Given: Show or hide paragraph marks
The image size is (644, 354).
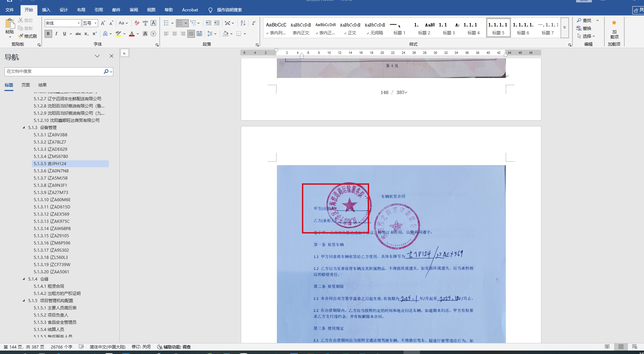Looking at the screenshot, I should pyautogui.click(x=254, y=23).
